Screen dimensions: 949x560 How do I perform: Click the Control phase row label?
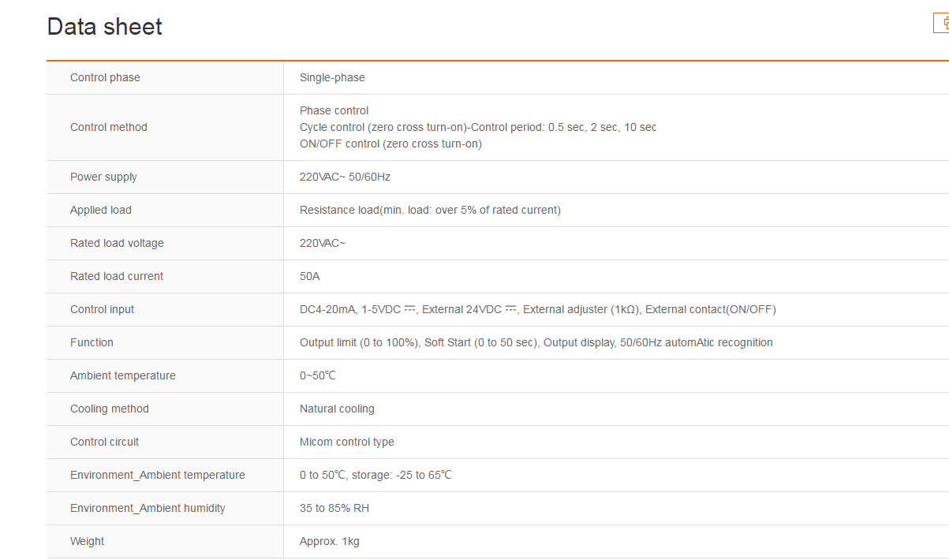click(105, 77)
